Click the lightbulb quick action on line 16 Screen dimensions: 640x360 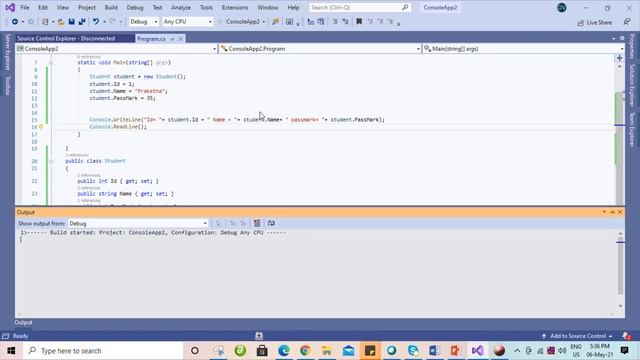pos(41,127)
